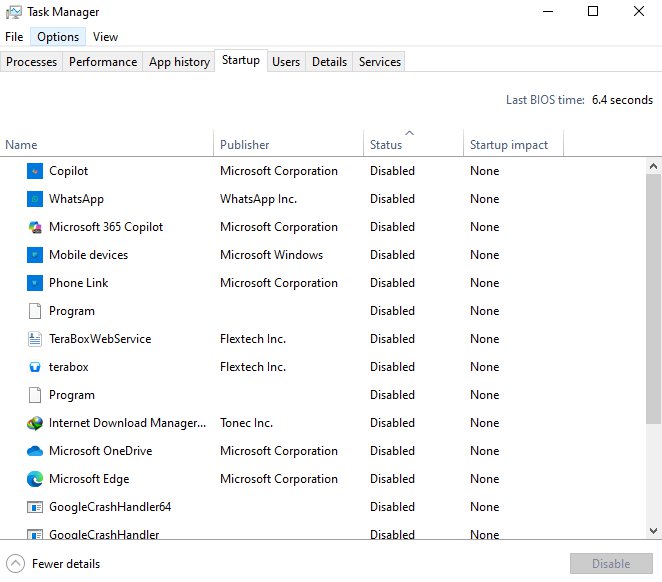The width and height of the screenshot is (662, 582).
Task: Select the WhatsApp startup icon
Action: click(35, 199)
